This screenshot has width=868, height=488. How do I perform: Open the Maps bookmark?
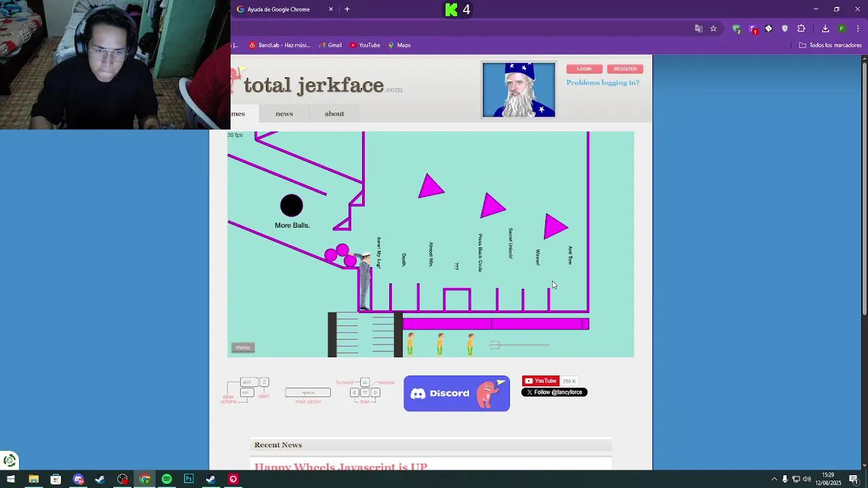[x=399, y=45]
